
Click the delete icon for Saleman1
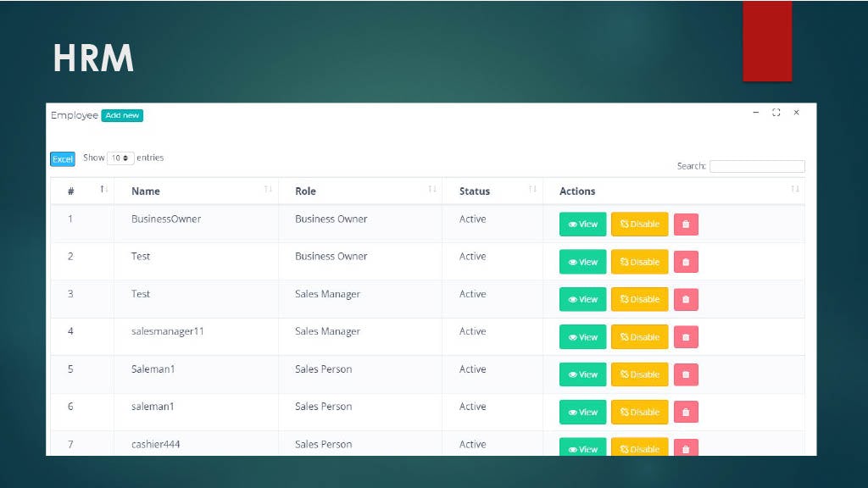[686, 374]
